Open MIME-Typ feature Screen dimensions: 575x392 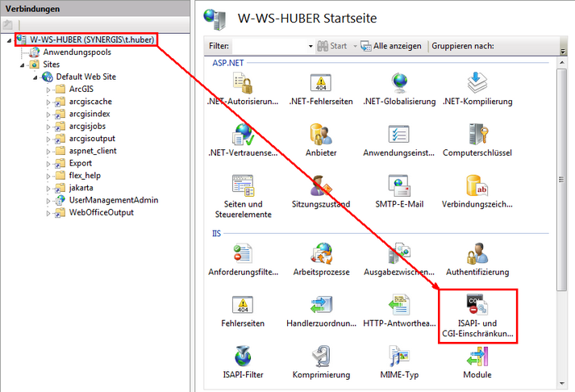click(x=399, y=362)
